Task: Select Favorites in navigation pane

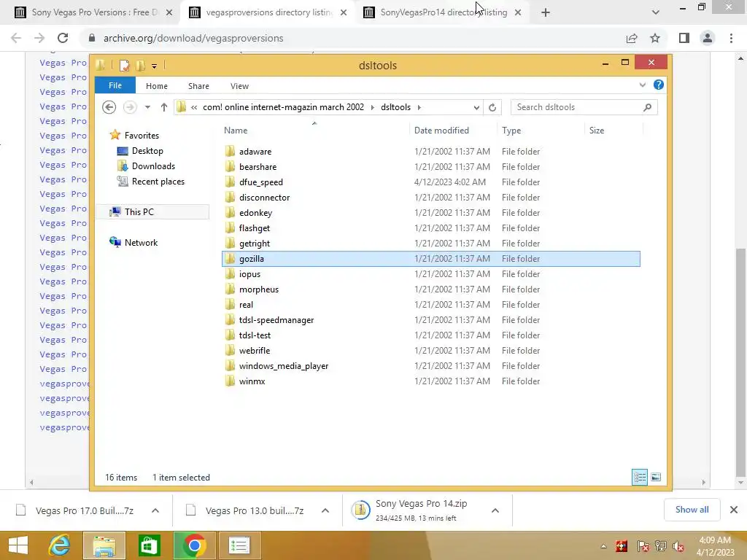Action: 142,135
